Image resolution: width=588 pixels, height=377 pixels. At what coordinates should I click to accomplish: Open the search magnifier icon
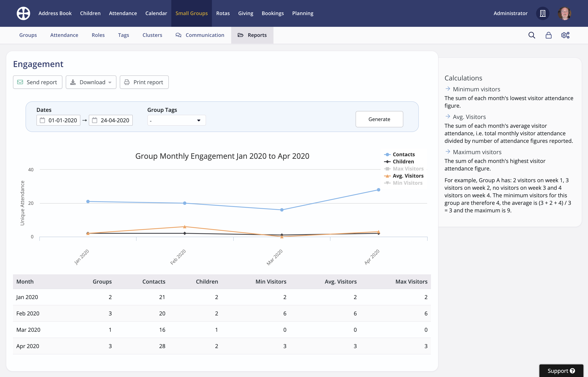tap(531, 35)
